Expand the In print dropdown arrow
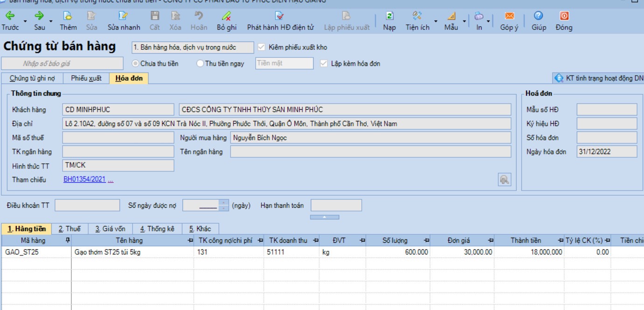The image size is (644, 310). [x=489, y=21]
